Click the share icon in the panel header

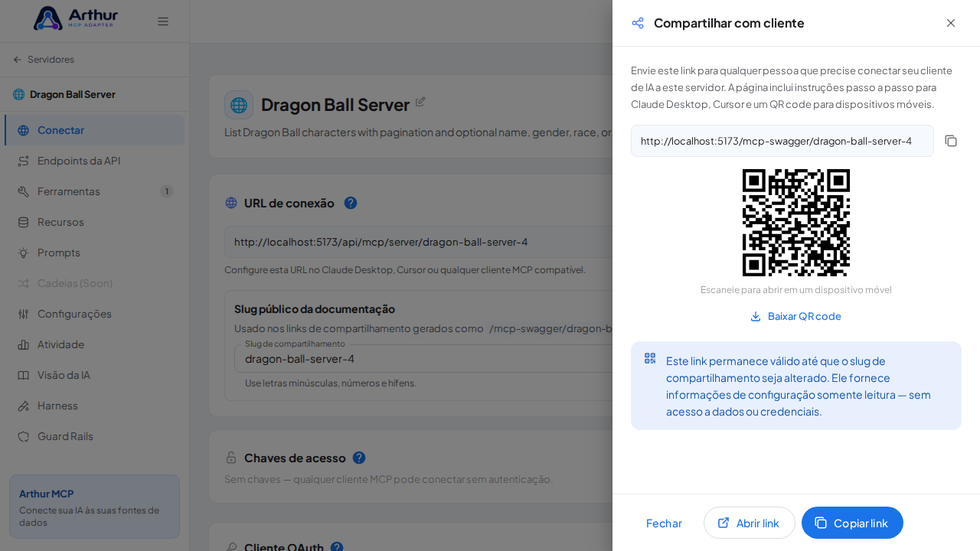click(638, 23)
